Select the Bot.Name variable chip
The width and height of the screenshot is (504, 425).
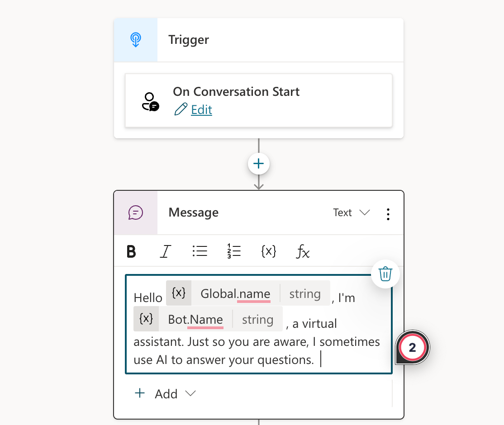[x=195, y=320]
